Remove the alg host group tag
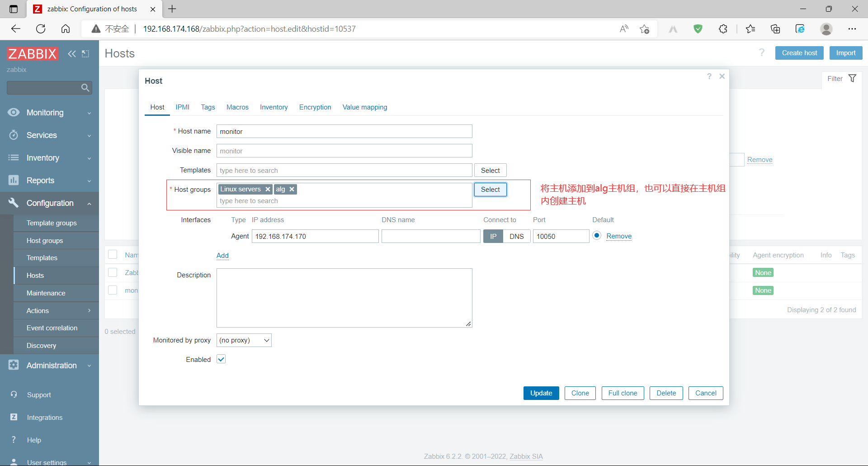The width and height of the screenshot is (868, 466). coord(292,189)
